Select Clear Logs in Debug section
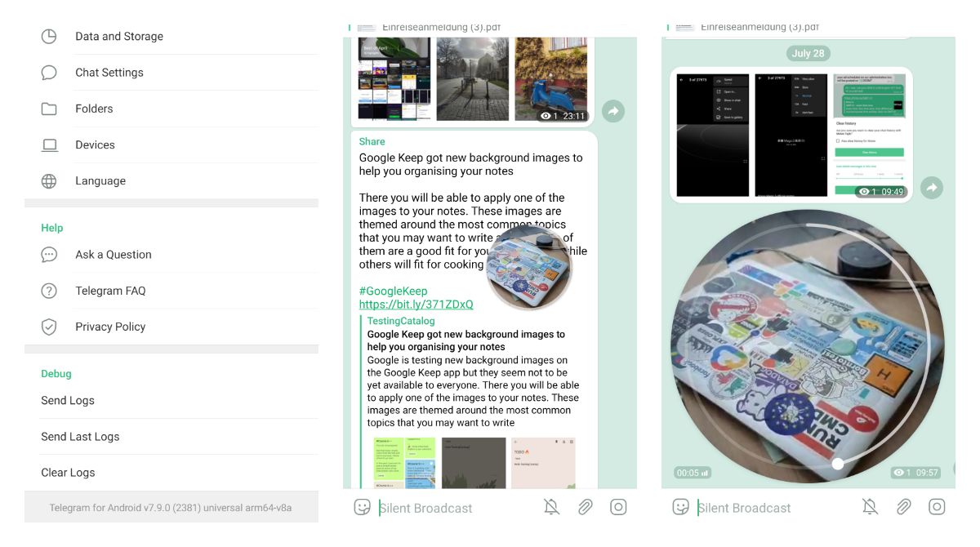Screen dimensions: 980x547 pos(171,473)
